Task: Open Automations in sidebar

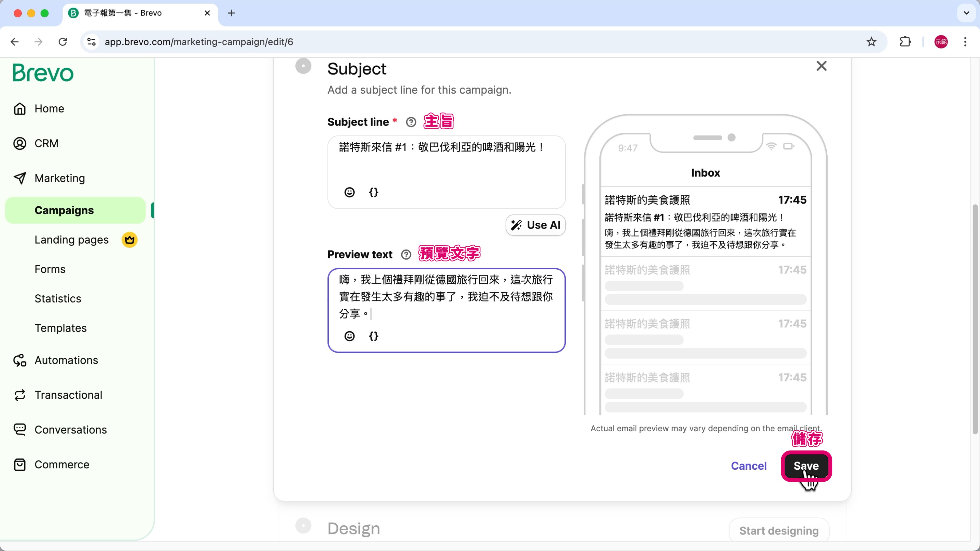Action: (x=66, y=360)
